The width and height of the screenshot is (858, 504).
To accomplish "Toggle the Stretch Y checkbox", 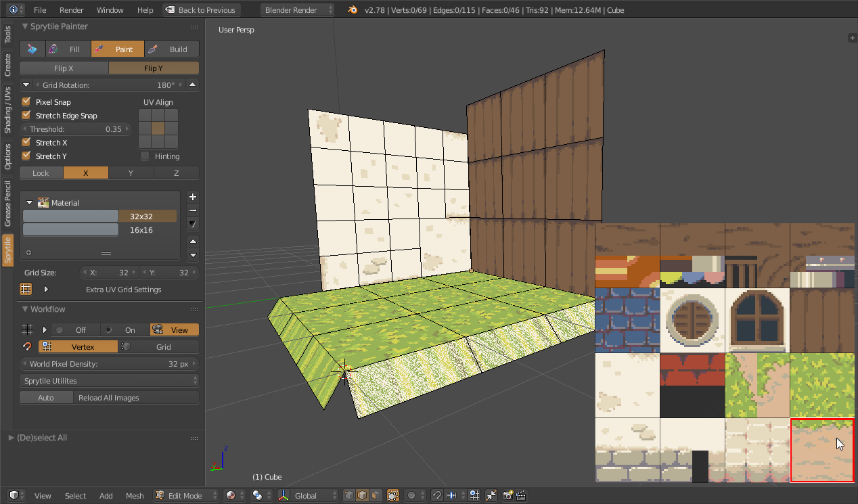I will [26, 156].
